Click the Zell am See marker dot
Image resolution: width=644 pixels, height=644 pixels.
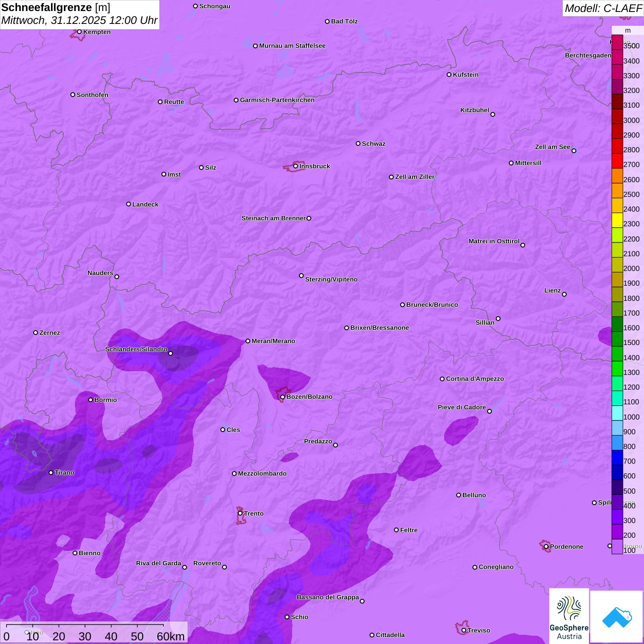coord(574,151)
